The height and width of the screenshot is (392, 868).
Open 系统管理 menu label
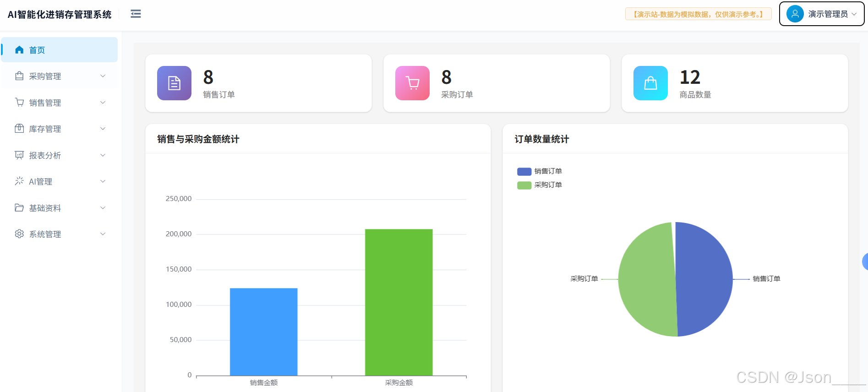tap(45, 234)
